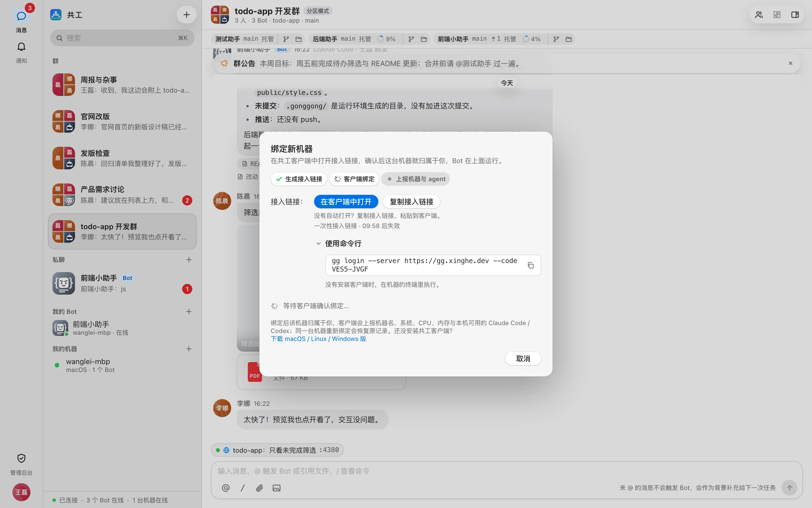Viewport: 812px width, 508px height.
Task: Add a new Bot under 我的 Bot
Action: tap(189, 312)
